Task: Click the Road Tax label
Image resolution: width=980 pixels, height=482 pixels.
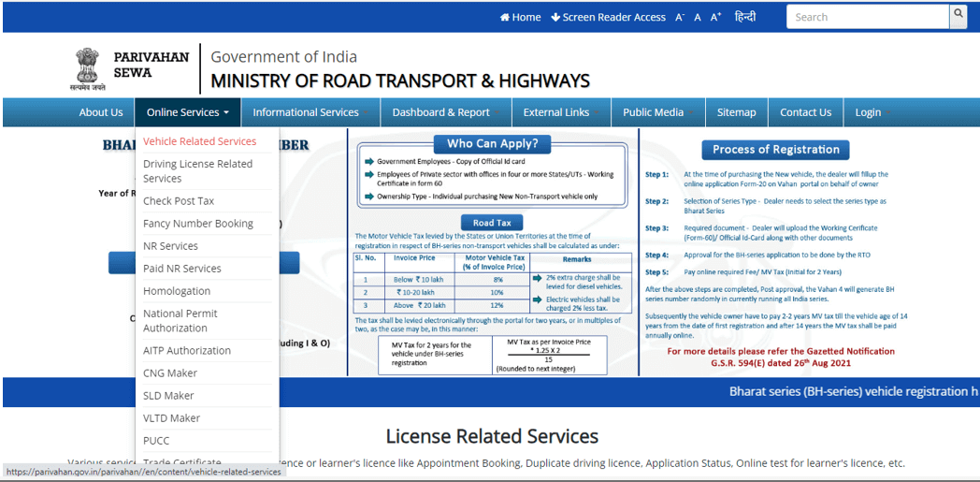Action: click(492, 223)
